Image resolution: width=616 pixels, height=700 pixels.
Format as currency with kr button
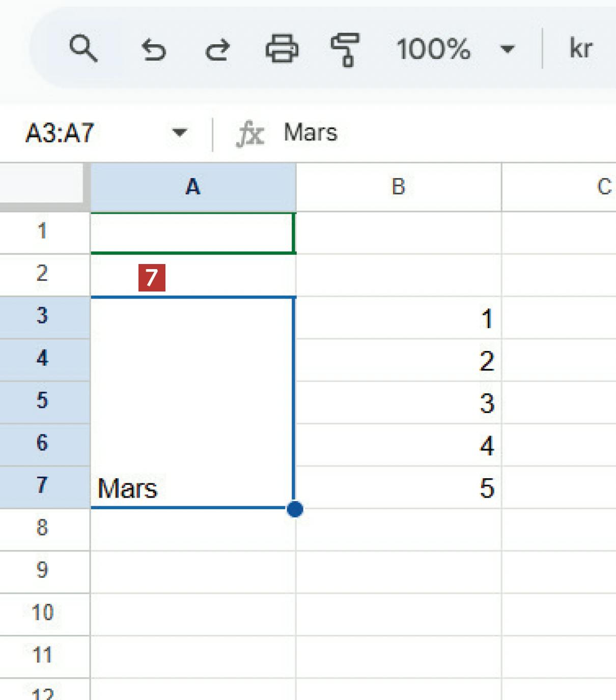pyautogui.click(x=580, y=49)
